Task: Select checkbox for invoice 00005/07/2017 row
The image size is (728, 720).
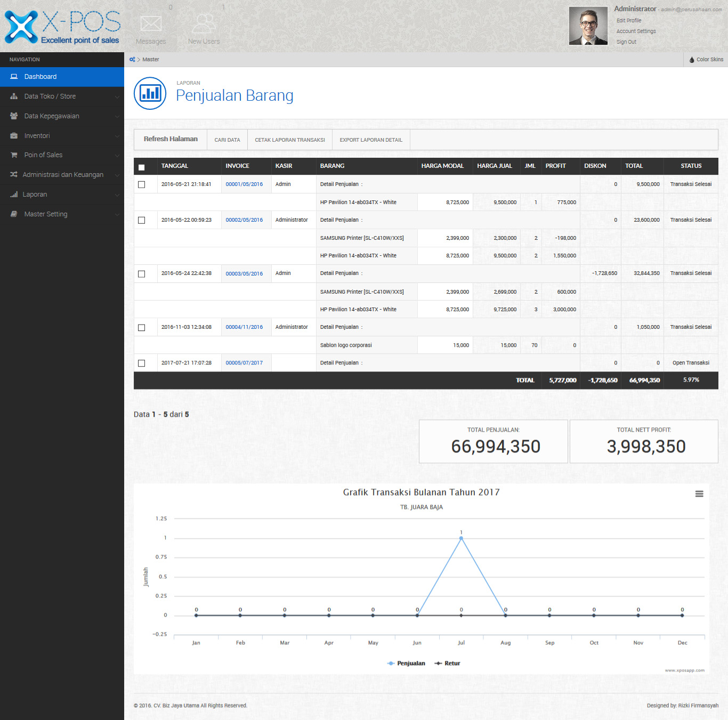Action: click(x=142, y=363)
